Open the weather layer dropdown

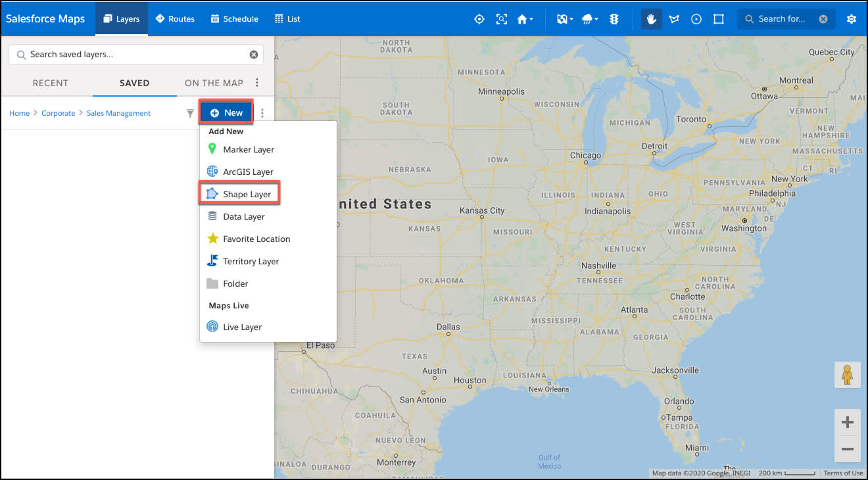(590, 19)
